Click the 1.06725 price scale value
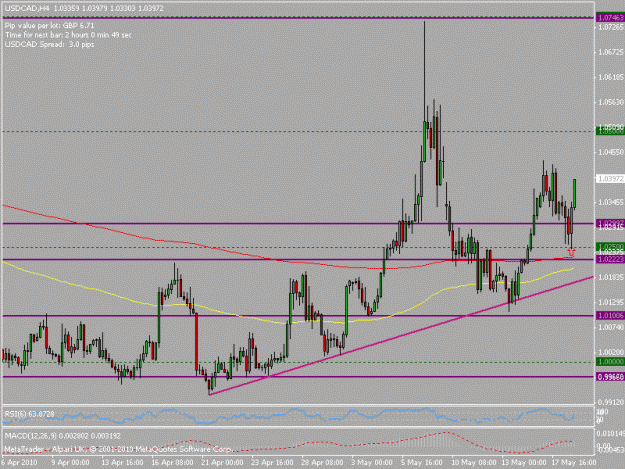This screenshot has width=625, height=469. click(x=611, y=52)
